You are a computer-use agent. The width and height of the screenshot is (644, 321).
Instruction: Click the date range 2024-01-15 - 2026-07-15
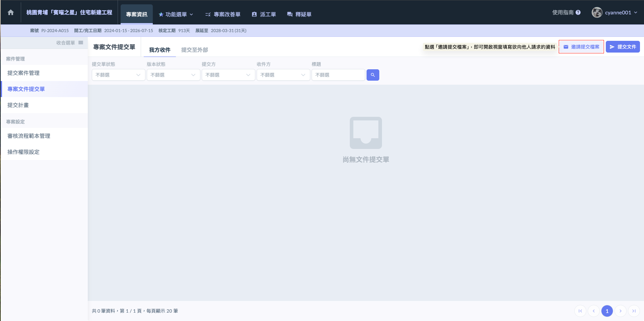[x=129, y=30]
